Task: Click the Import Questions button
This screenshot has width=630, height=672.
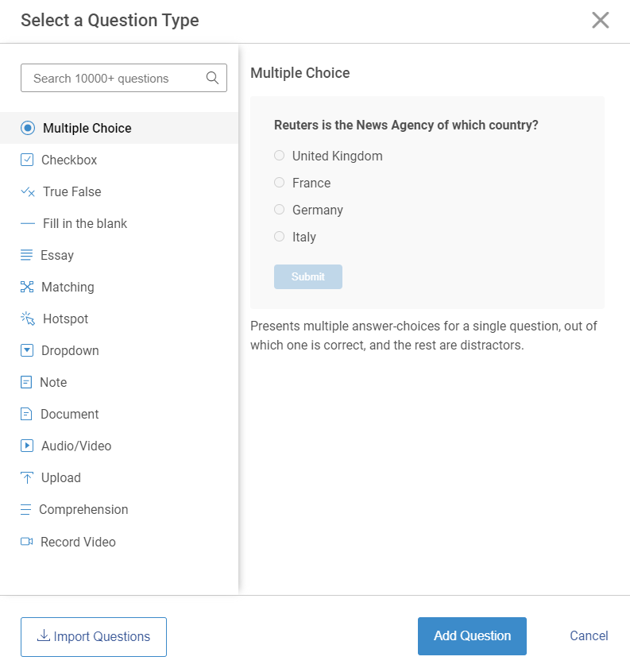Action: pos(94,637)
